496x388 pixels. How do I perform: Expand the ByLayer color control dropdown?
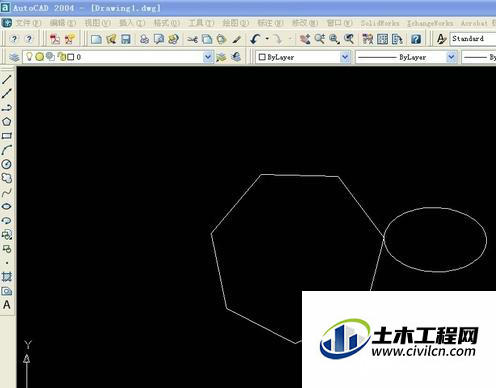click(345, 57)
